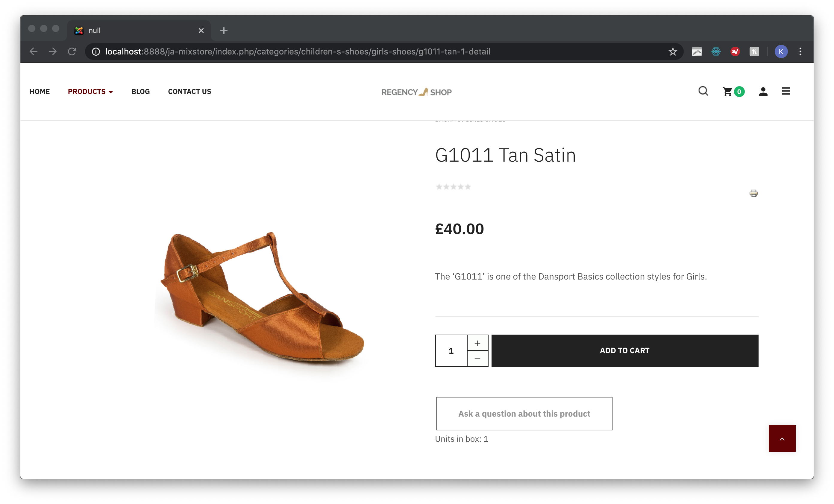Click the tan satin shoe product image
The image size is (834, 504).
pos(261,298)
